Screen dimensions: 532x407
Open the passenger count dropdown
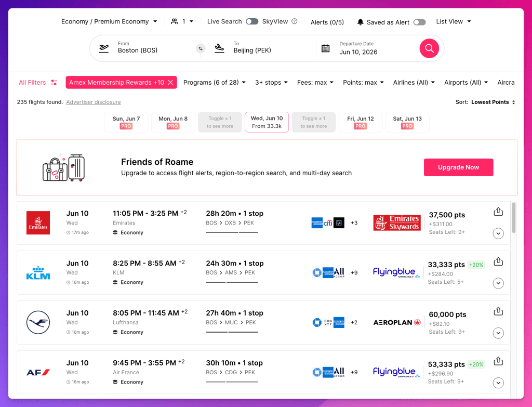coord(182,21)
